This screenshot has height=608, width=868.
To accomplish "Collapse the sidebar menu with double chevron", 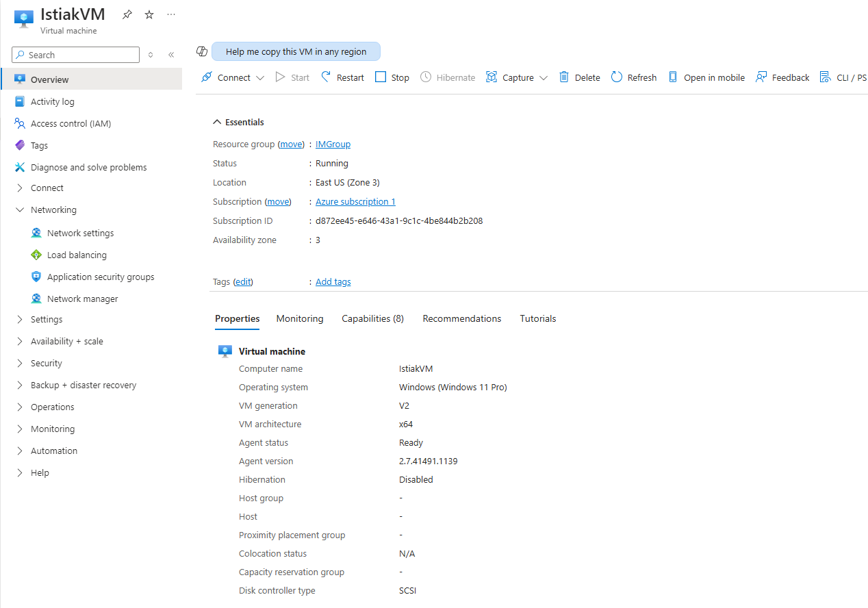I will [171, 55].
